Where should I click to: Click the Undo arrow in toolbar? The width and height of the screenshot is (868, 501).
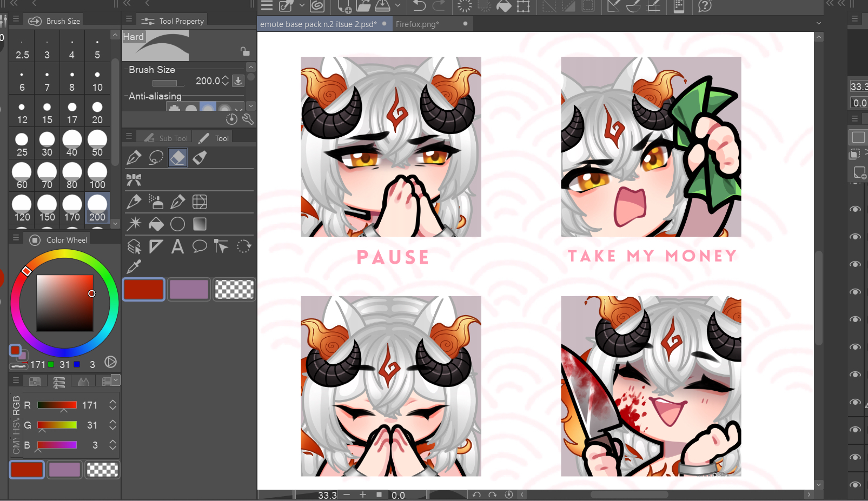pyautogui.click(x=419, y=6)
